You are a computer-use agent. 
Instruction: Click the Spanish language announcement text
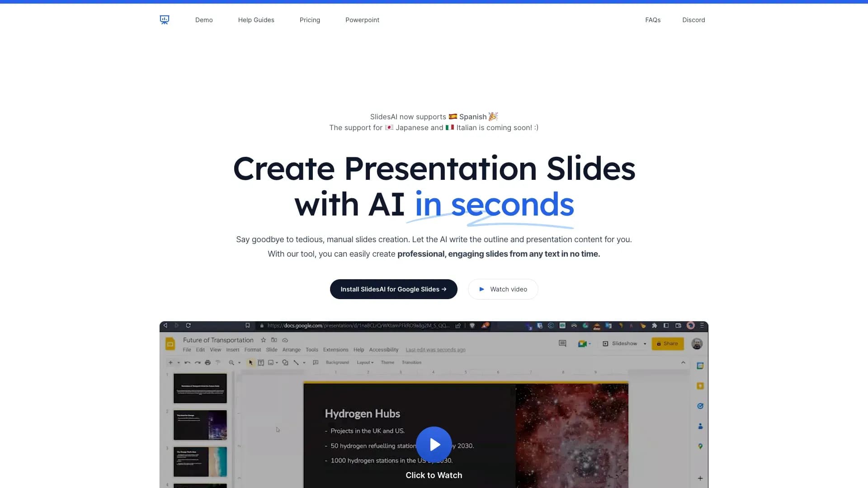[x=434, y=117]
